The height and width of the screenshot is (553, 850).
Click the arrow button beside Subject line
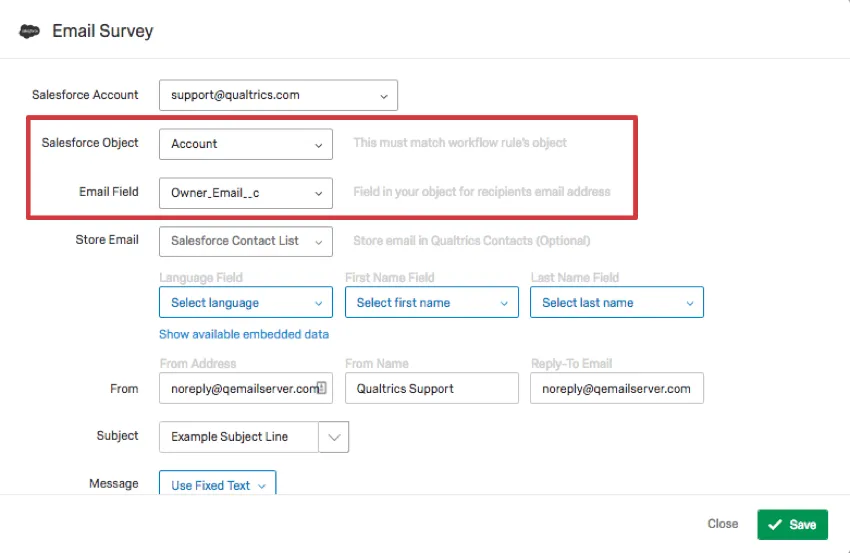(x=334, y=437)
